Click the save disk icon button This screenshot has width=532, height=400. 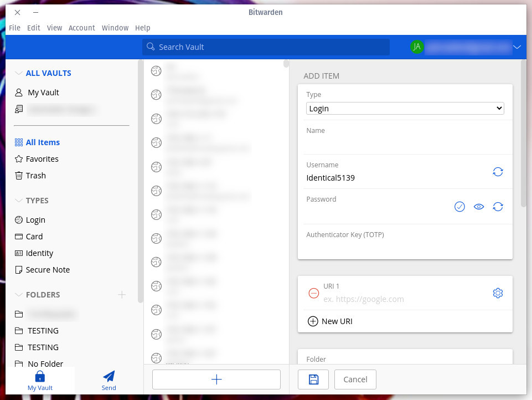[x=313, y=380]
